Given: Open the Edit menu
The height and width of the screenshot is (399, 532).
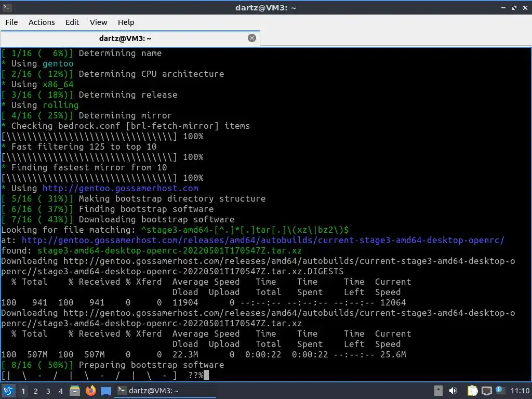Looking at the screenshot, I should 72,22.
